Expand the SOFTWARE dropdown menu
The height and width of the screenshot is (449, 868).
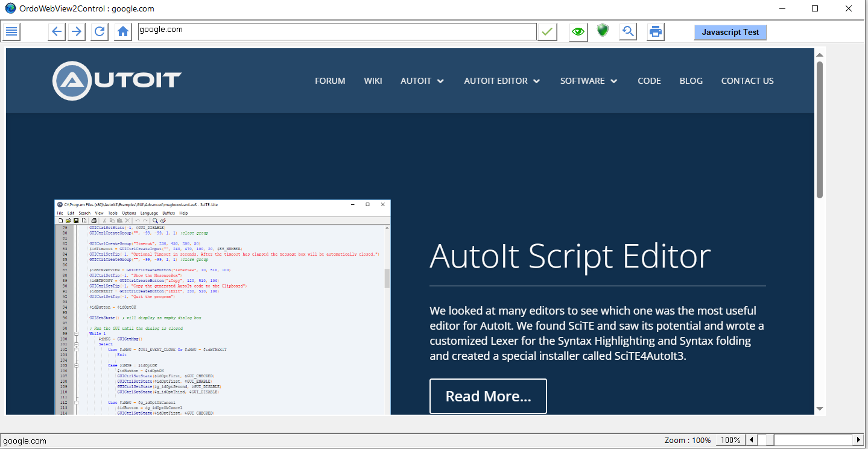[589, 81]
